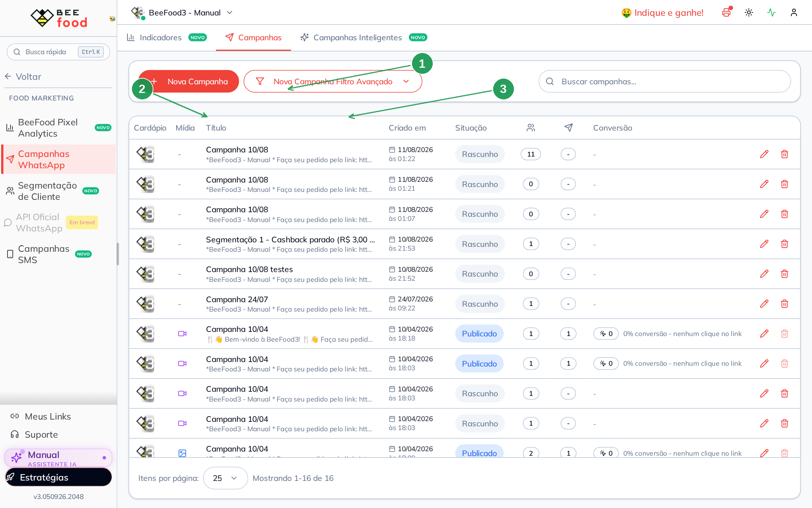Click the search magnifier in Buscar campanhas

(550, 81)
